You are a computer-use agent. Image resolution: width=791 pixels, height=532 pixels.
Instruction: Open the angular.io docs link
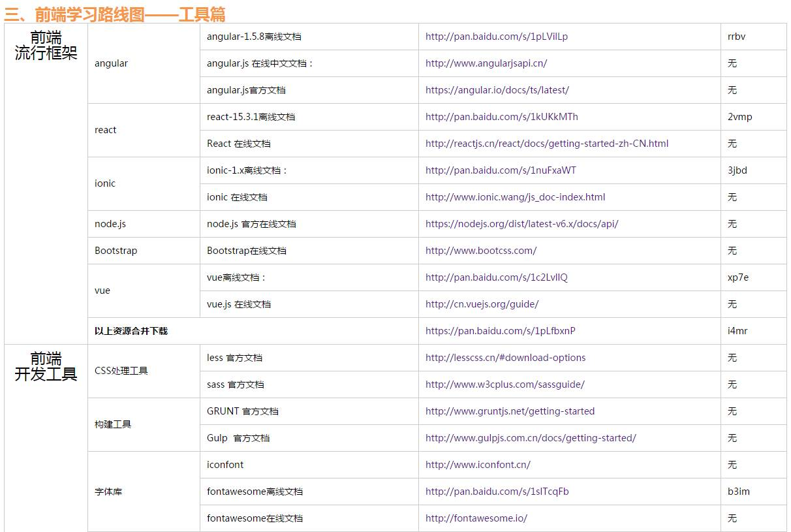497,90
